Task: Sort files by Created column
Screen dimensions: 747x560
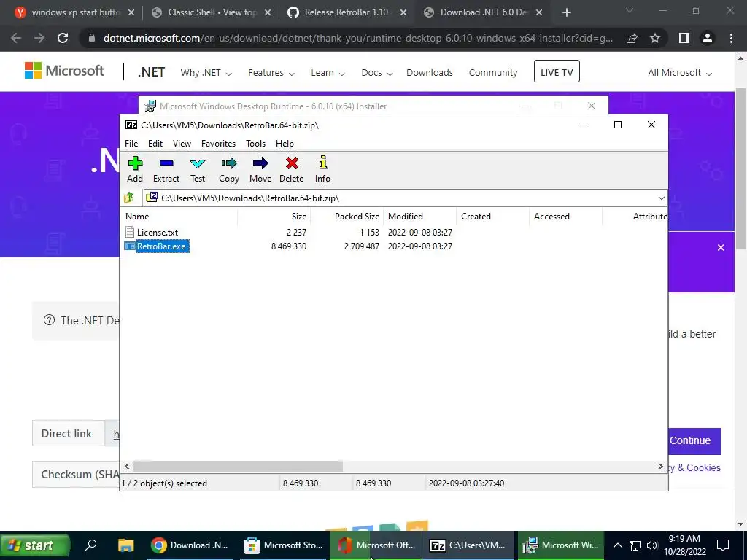Action: (492, 216)
